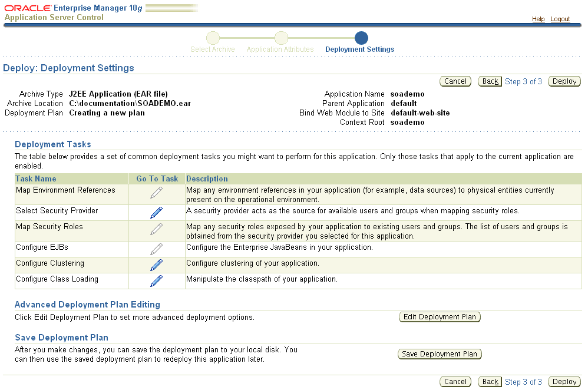Select the Deployment Settings step label
This screenshot has height=390, width=588.
point(359,49)
